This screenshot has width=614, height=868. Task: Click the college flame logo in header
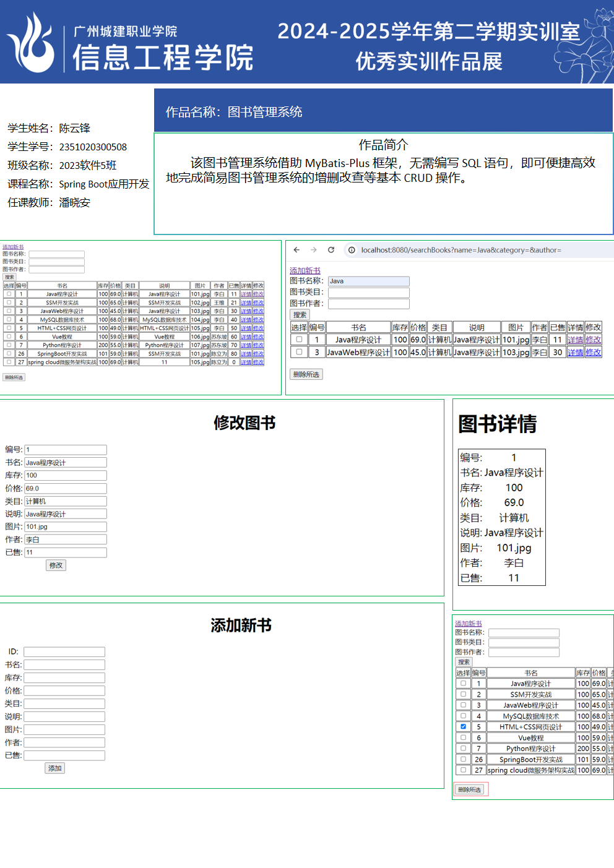click(x=30, y=43)
